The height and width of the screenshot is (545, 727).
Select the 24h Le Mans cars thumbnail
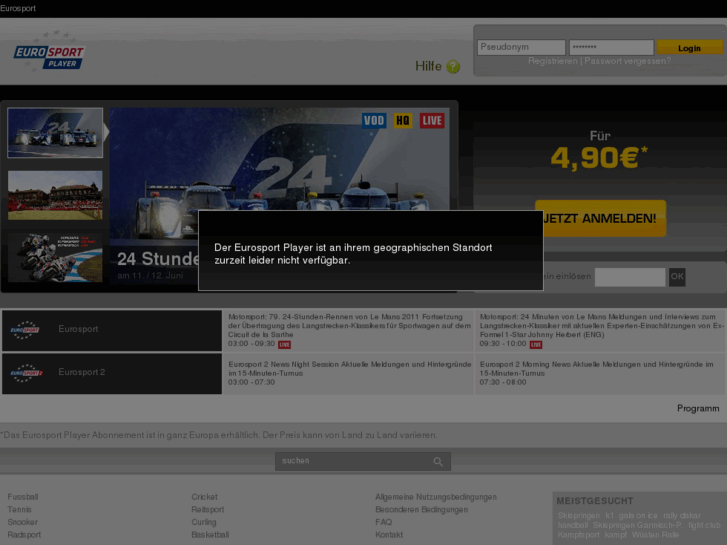(x=55, y=133)
